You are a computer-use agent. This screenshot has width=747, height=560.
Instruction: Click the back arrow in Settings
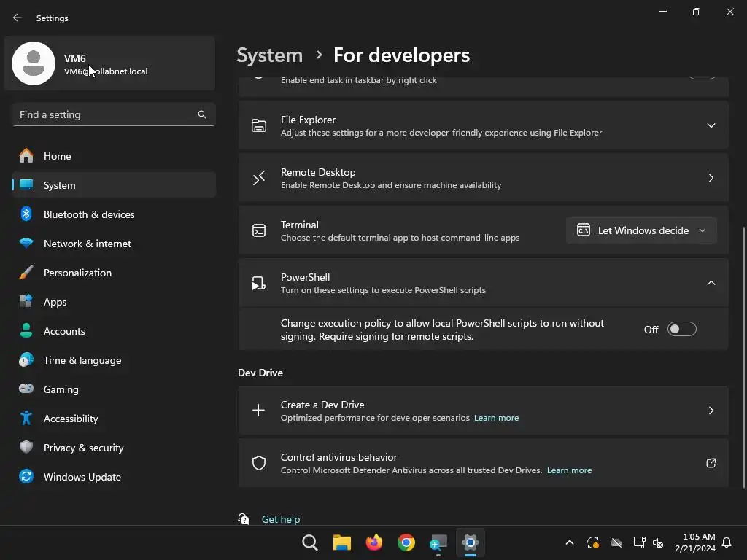[x=18, y=17]
